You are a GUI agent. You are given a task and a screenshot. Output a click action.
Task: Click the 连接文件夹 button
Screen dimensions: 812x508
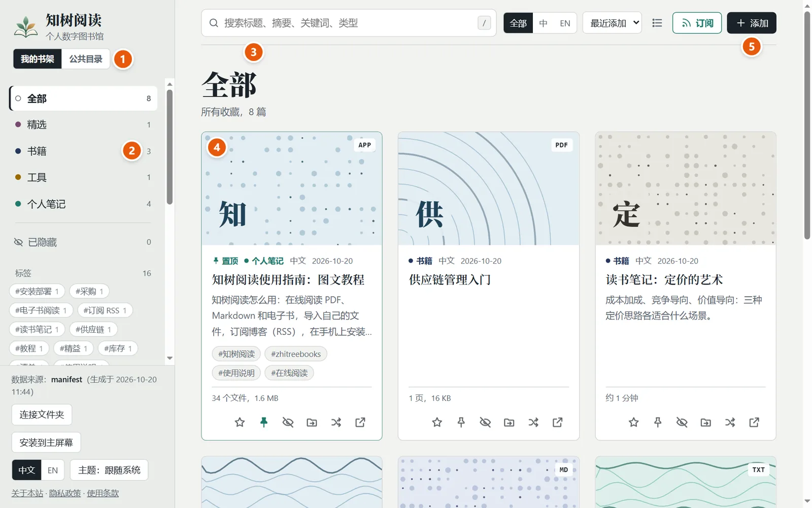(42, 415)
